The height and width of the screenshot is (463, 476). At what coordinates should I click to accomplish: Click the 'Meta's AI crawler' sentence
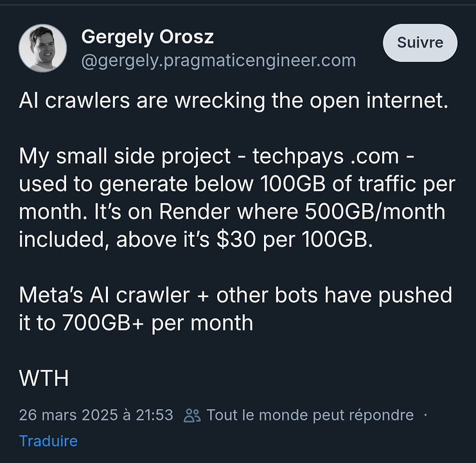tap(105, 295)
